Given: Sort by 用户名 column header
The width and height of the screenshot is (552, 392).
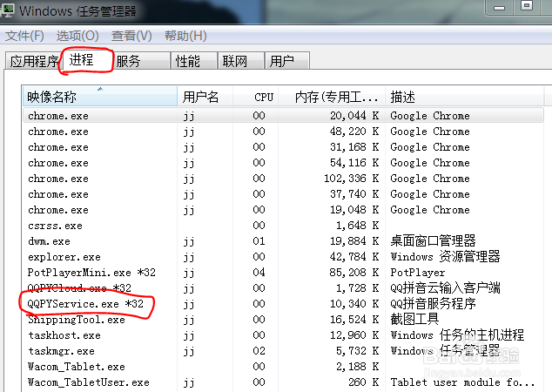Looking at the screenshot, I should [x=205, y=96].
